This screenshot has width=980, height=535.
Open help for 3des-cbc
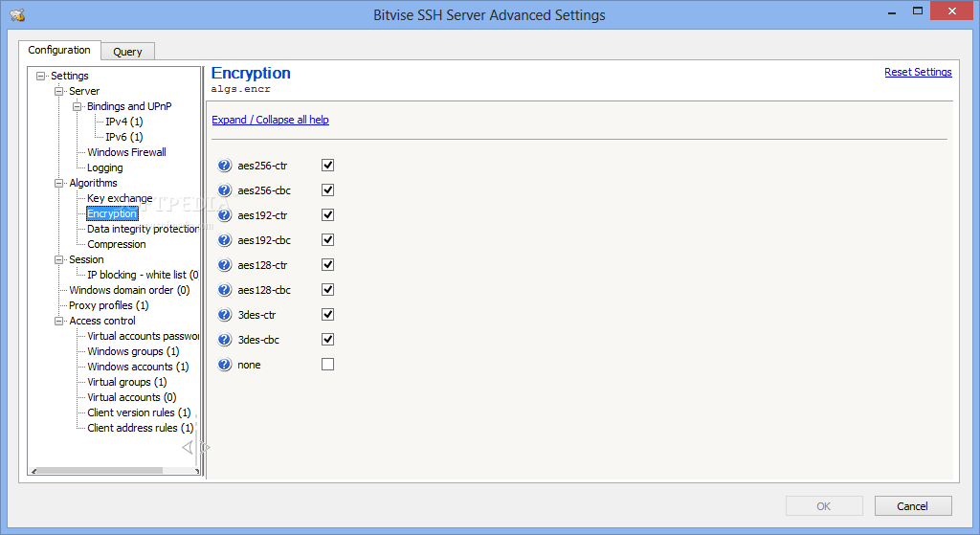(224, 340)
